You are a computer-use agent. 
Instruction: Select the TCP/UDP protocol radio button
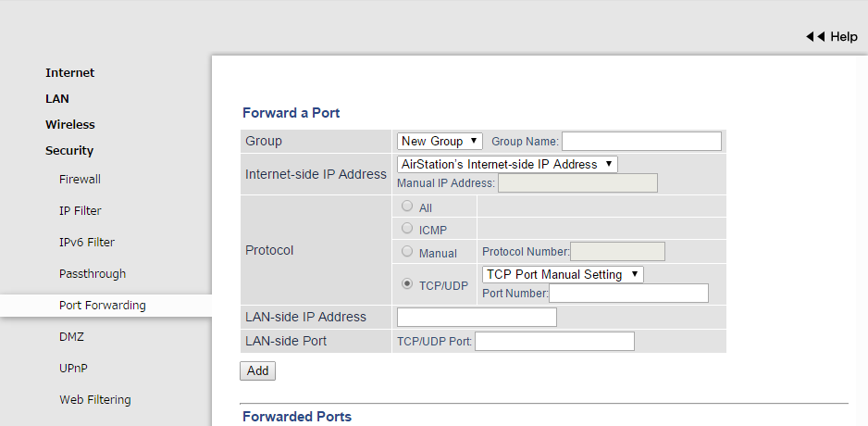tap(407, 284)
